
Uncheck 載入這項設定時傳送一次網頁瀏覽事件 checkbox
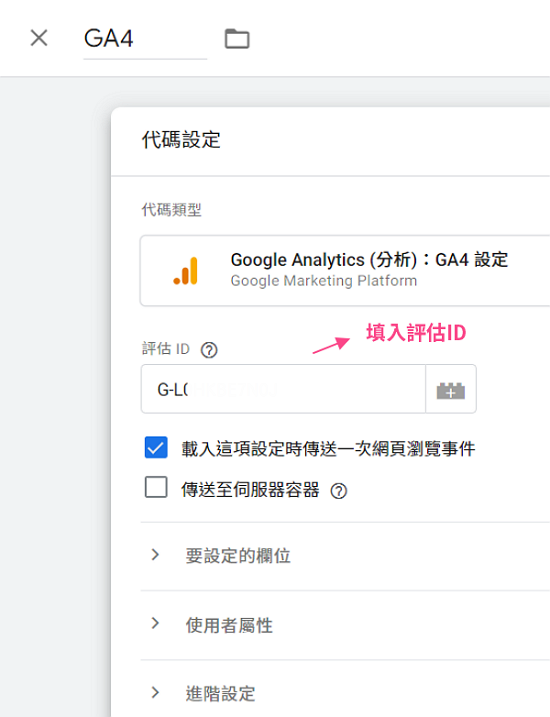click(x=156, y=447)
